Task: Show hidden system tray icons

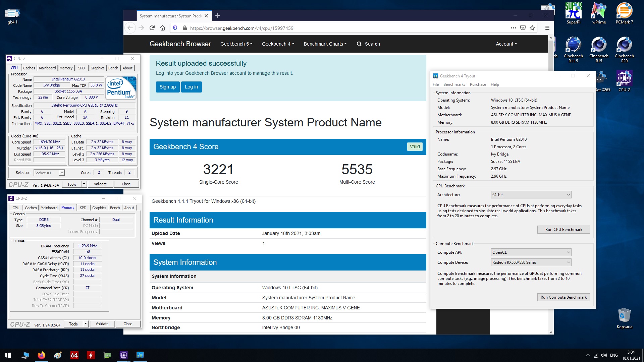Action: pyautogui.click(x=588, y=355)
